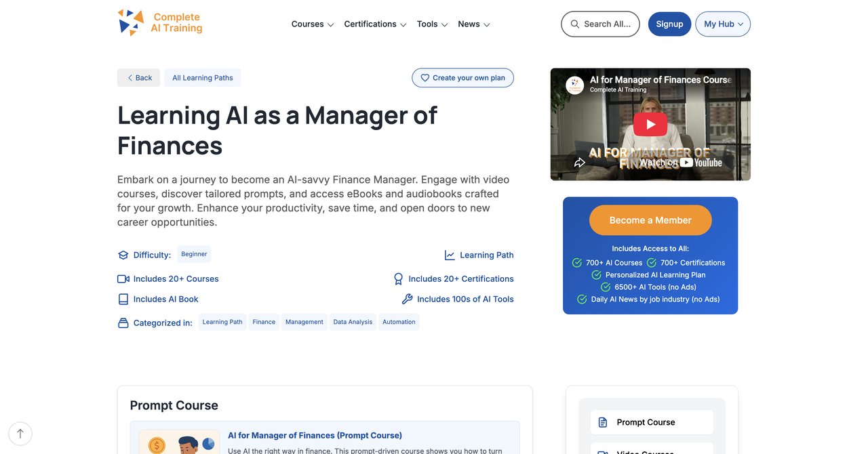The height and width of the screenshot is (454, 868).
Task: Expand the Courses menu
Action: [x=313, y=24]
